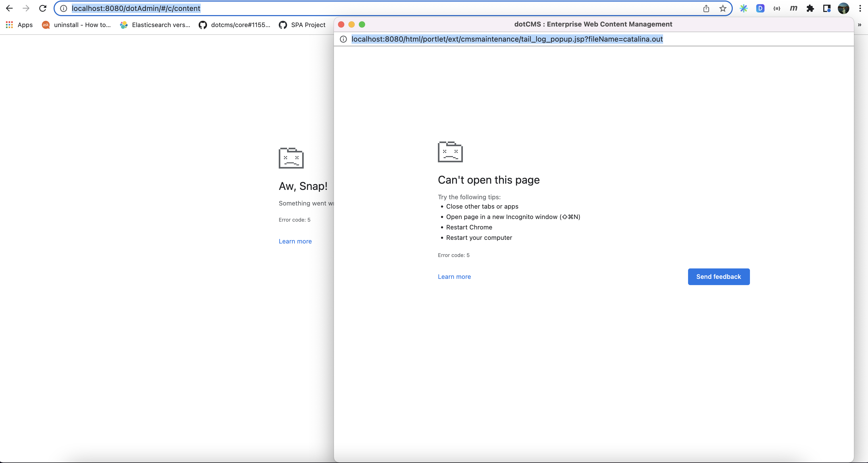This screenshot has width=868, height=463.
Task: Open the Extensions puzzle icon
Action: click(810, 8)
